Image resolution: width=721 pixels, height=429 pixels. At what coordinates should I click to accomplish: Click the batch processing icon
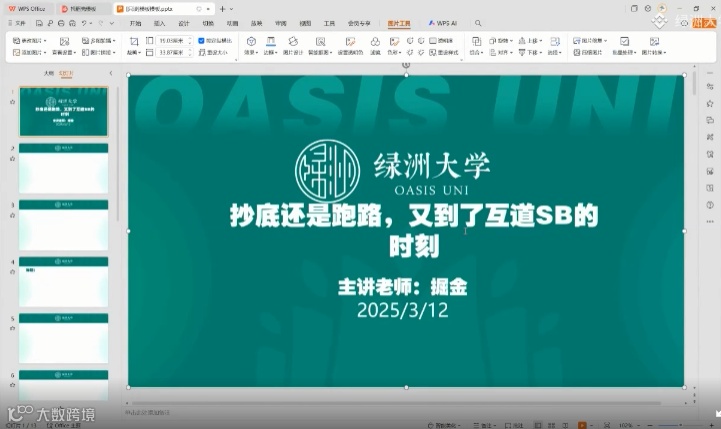pyautogui.click(x=624, y=41)
